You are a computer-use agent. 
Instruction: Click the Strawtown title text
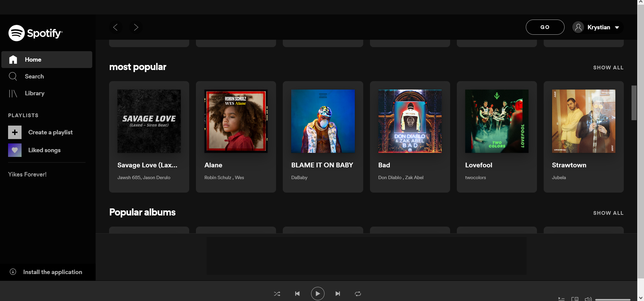569,165
